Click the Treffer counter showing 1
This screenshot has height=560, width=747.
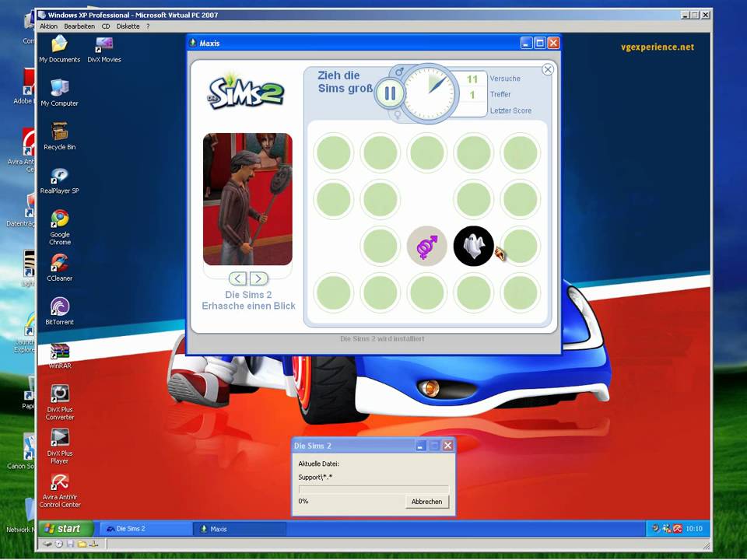472,95
